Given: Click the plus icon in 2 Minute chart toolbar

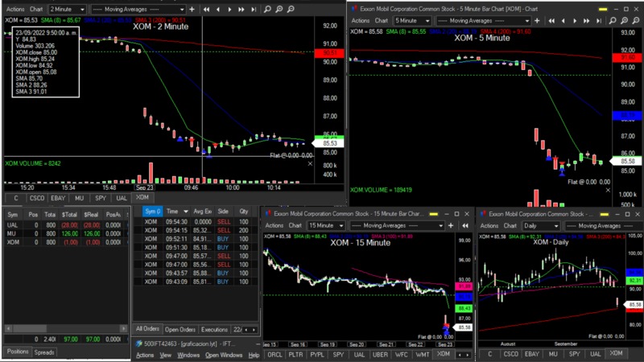Looking at the screenshot, I should [192, 9].
